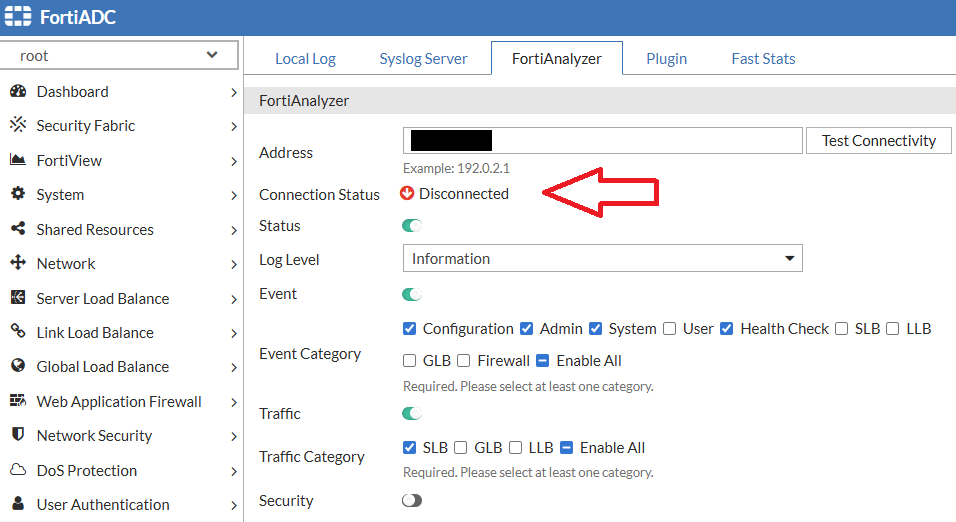Click the DoS Protection cloud icon
This screenshot has height=522, width=956.
click(x=18, y=470)
